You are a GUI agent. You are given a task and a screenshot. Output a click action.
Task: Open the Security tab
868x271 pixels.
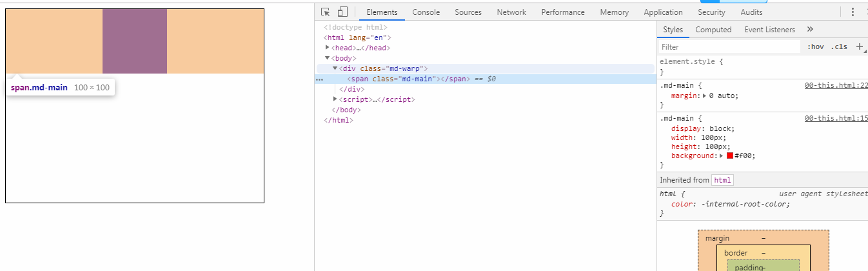[x=711, y=12]
